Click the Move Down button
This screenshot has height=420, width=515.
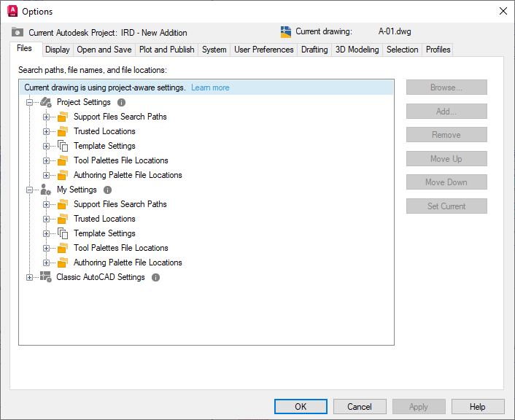point(446,182)
